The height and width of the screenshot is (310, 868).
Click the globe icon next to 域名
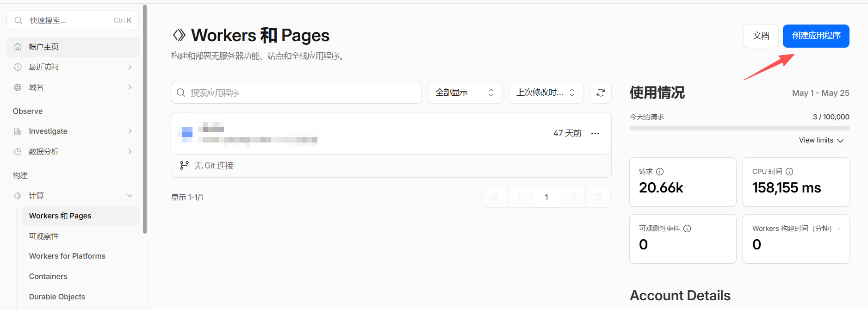point(18,87)
